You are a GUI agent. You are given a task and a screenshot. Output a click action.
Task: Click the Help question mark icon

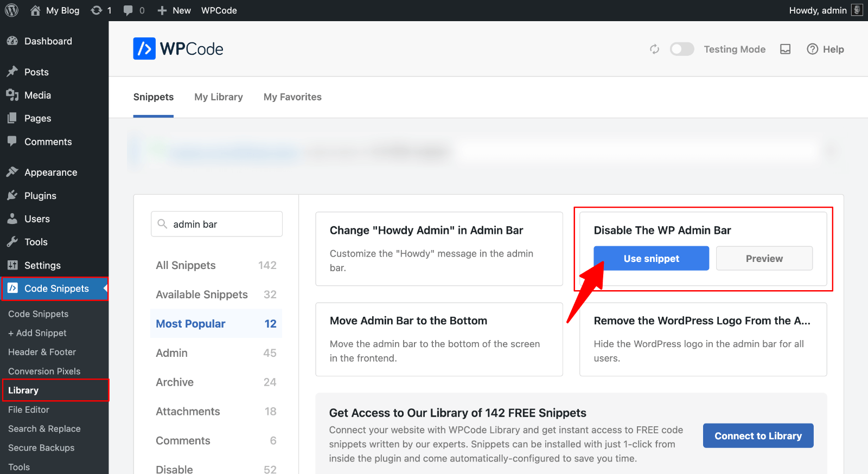click(x=812, y=49)
